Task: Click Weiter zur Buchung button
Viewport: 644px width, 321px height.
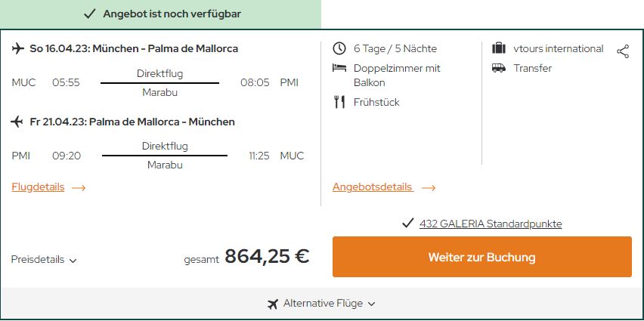Action: pyautogui.click(x=482, y=257)
